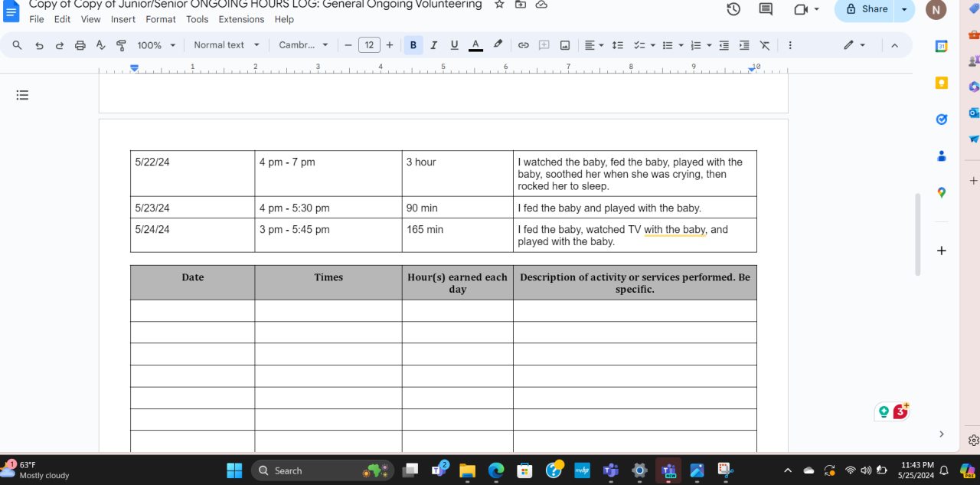Check the document cloud save status

pos(541,5)
